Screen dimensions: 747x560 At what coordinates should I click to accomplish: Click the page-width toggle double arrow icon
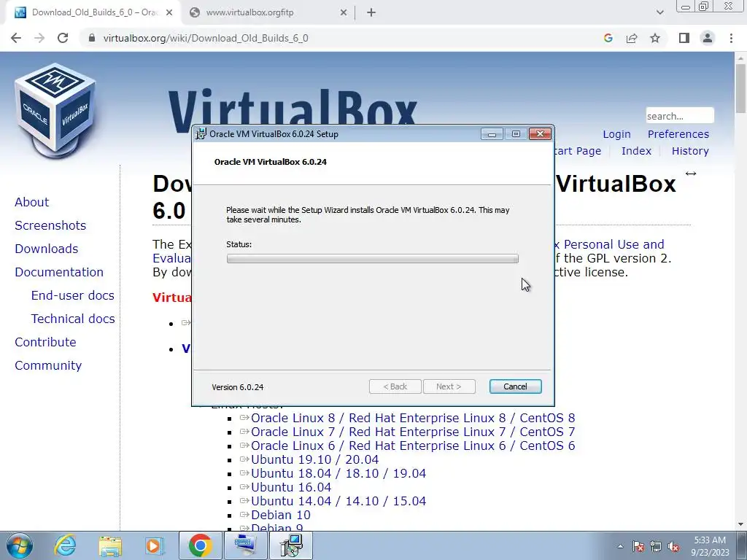click(691, 174)
